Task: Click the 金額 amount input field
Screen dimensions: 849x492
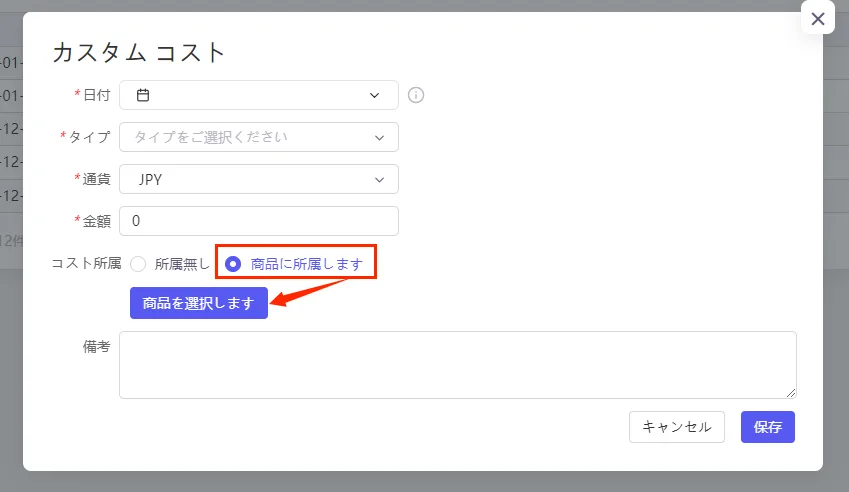Action: (x=259, y=221)
